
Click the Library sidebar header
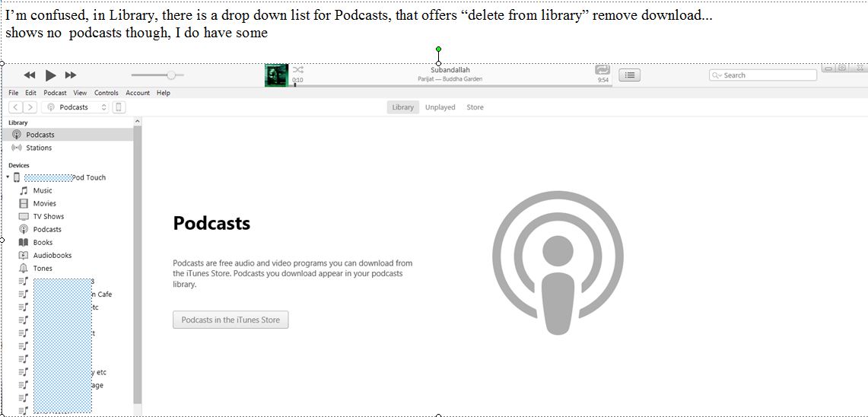click(18, 123)
